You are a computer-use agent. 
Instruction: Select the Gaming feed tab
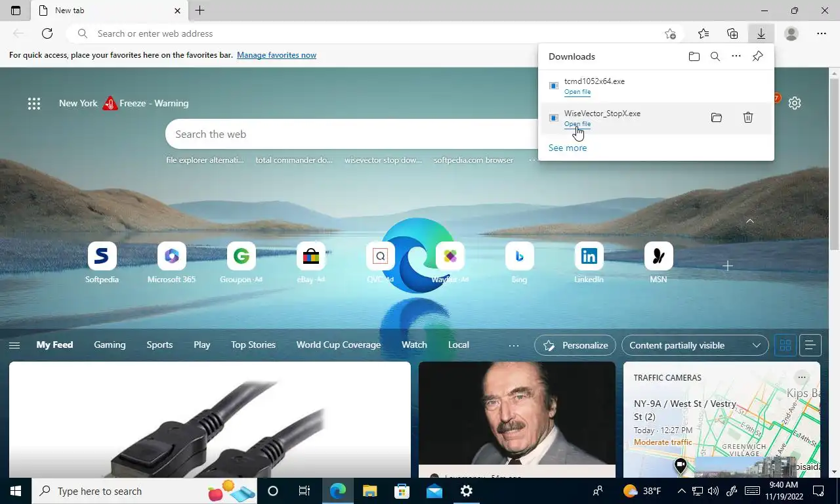coord(110,345)
